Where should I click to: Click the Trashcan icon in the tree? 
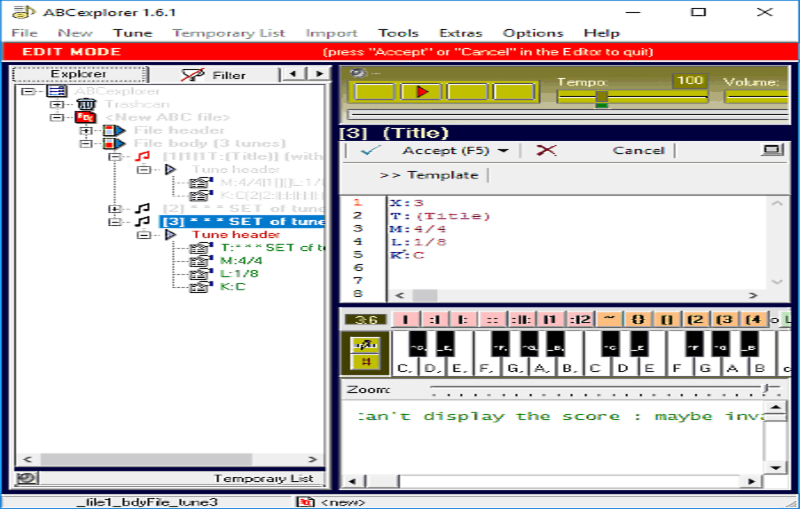(86, 105)
